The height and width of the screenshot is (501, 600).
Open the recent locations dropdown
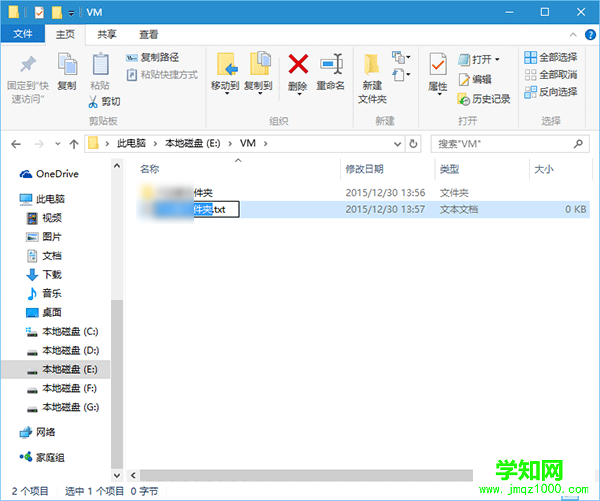coord(58,144)
